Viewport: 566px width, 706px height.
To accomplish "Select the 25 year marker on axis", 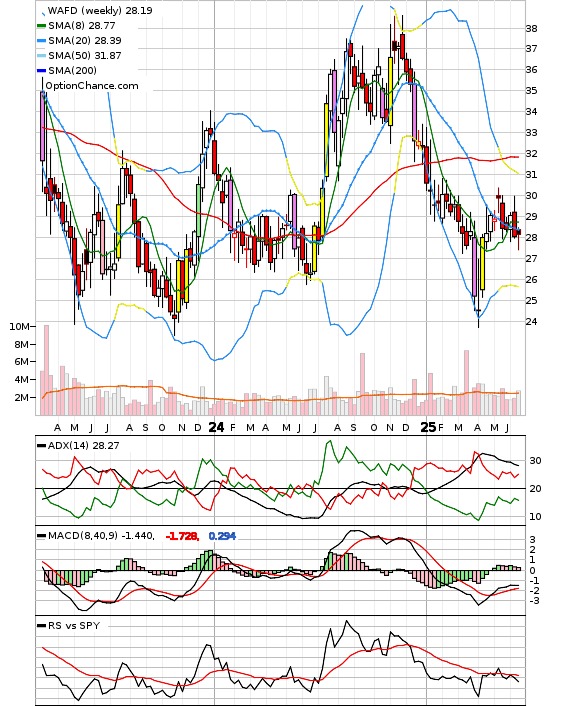I will (428, 427).
